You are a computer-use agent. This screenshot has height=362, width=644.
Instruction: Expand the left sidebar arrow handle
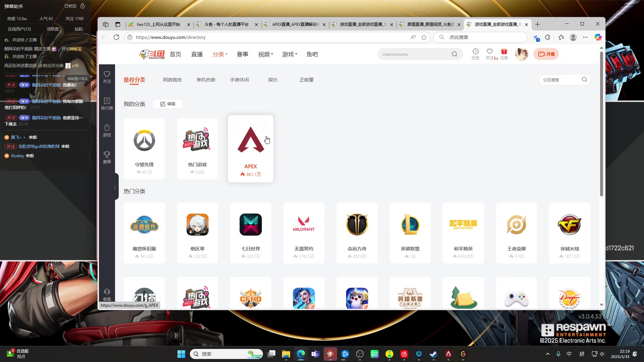coord(115,187)
